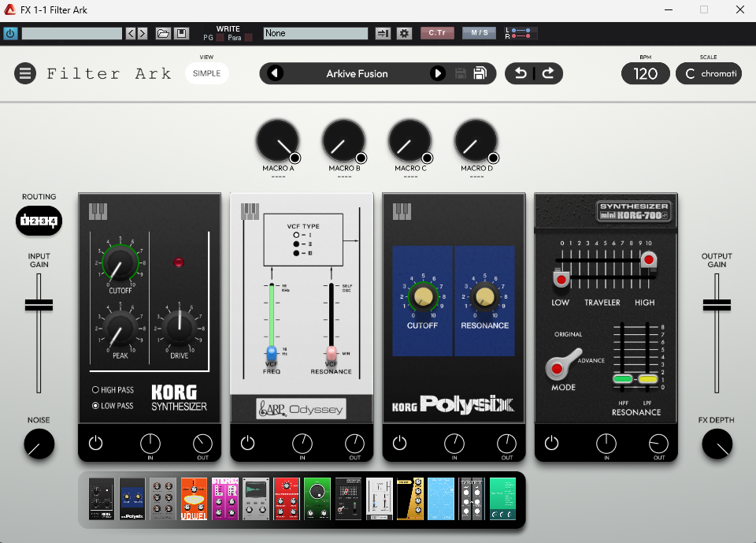Select VCF TYPE I option
756x543 pixels.
(x=295, y=235)
